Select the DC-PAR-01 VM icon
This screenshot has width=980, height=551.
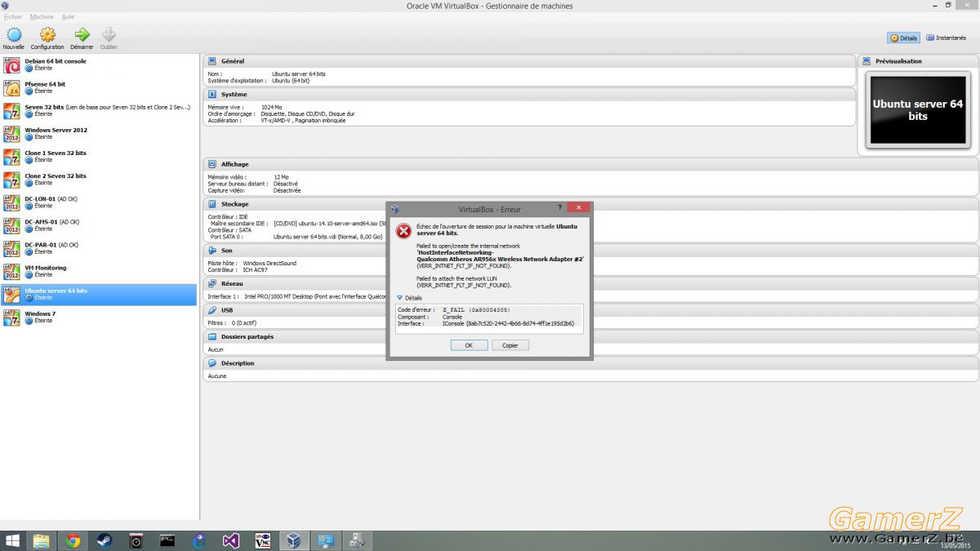[x=12, y=248]
